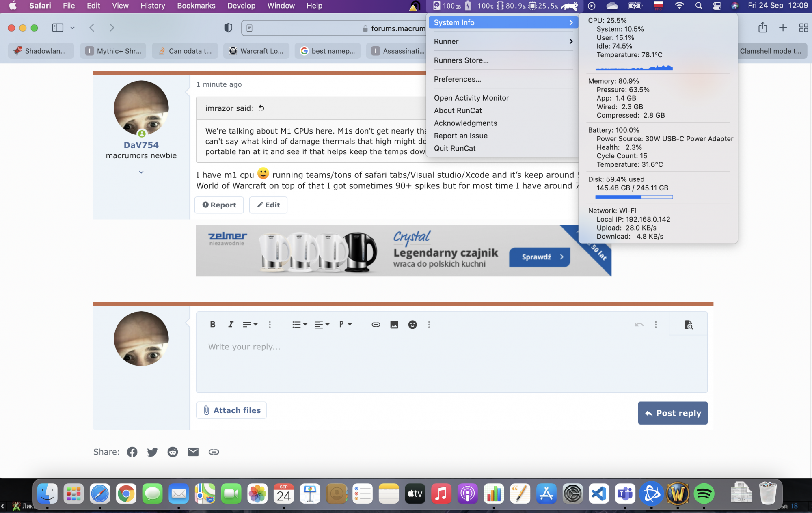This screenshot has width=812, height=513.
Task: Open Spotlight search in menu bar
Action: coord(699,6)
